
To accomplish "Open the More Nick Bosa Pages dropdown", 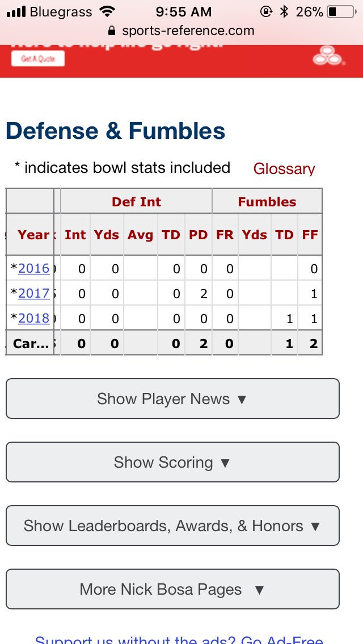I will 172,590.
